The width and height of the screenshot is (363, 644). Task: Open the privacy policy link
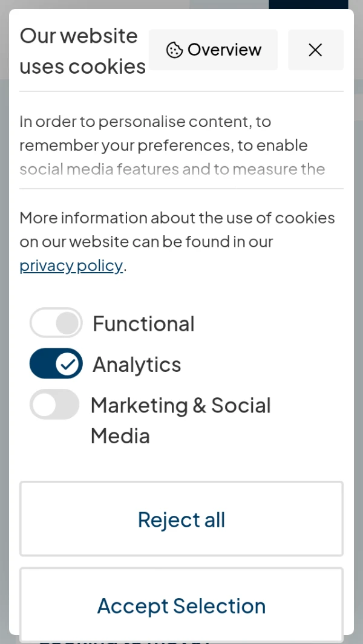[x=71, y=265]
